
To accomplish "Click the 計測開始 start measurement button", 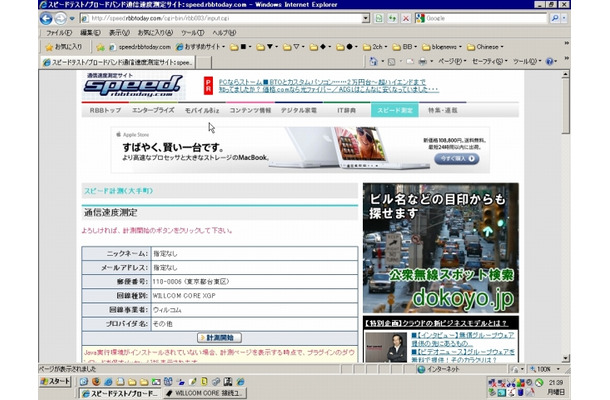I will (x=219, y=338).
